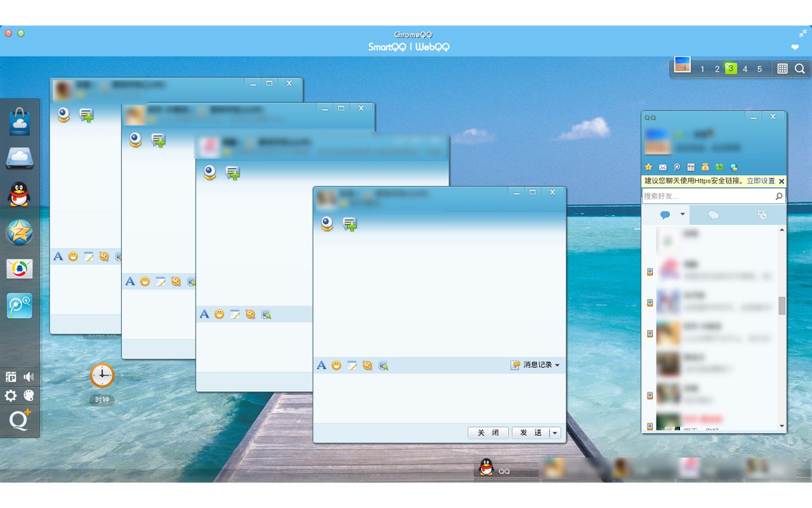Screen dimensions: 812x508
Task: Switch to desktop 5
Action: pyautogui.click(x=759, y=69)
